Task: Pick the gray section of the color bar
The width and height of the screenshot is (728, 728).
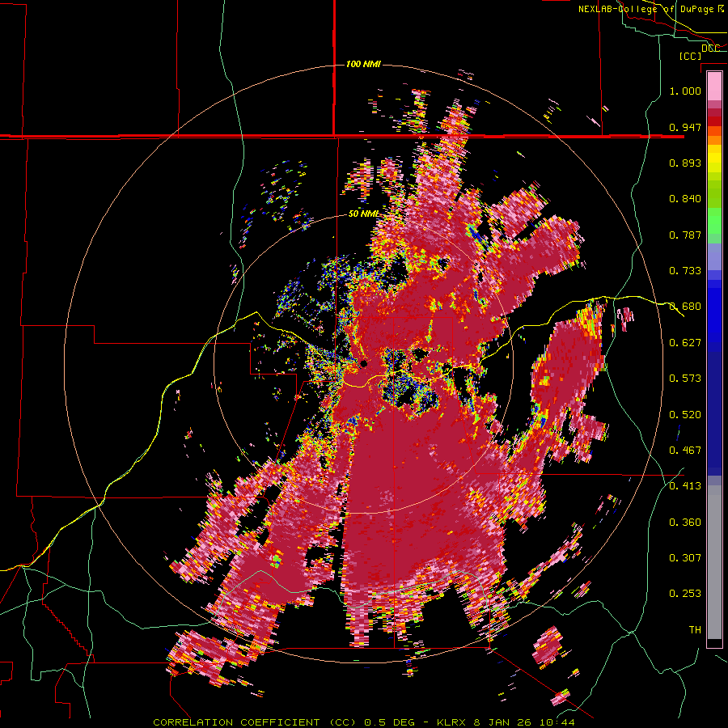Action: (714, 562)
